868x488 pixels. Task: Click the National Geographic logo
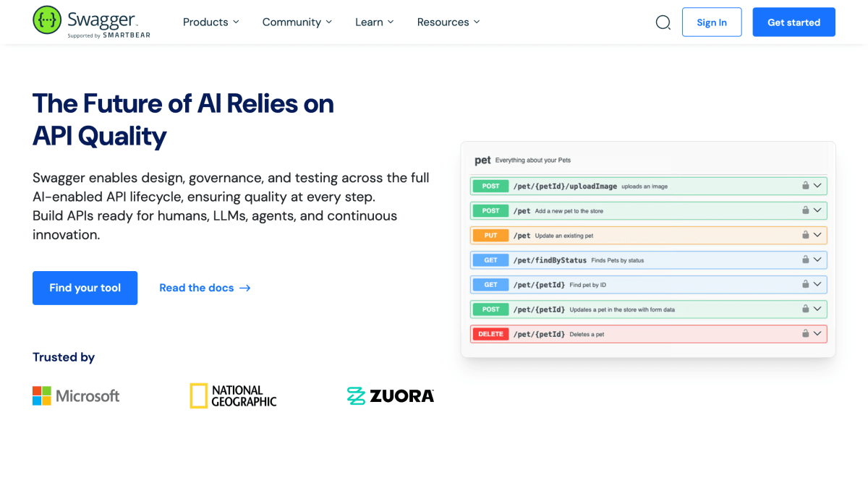click(x=233, y=395)
